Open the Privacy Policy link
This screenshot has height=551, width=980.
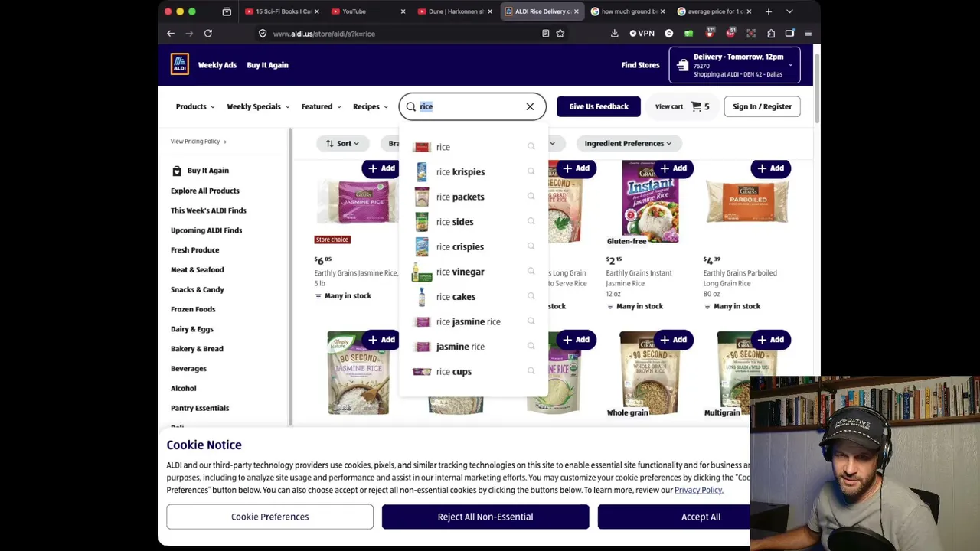[698, 490]
